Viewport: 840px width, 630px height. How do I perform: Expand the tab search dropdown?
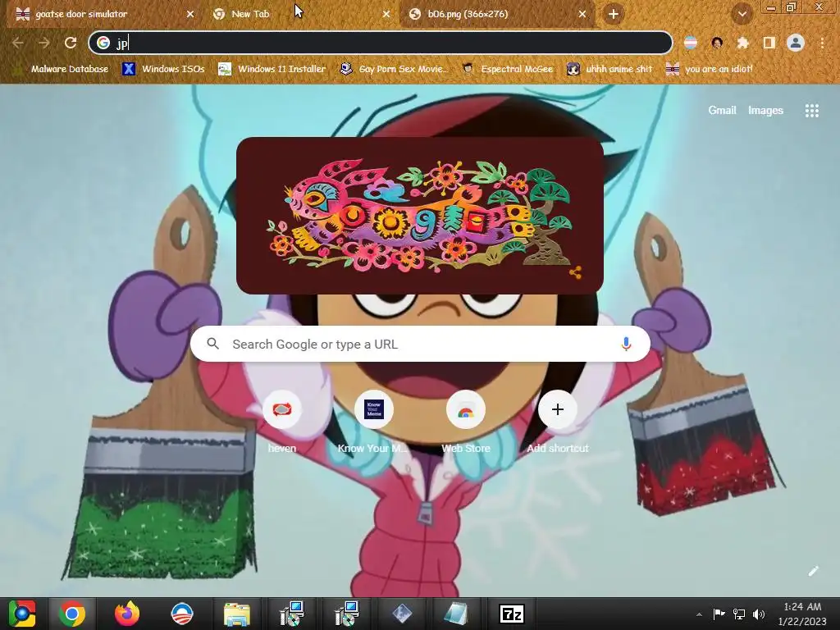click(x=742, y=14)
